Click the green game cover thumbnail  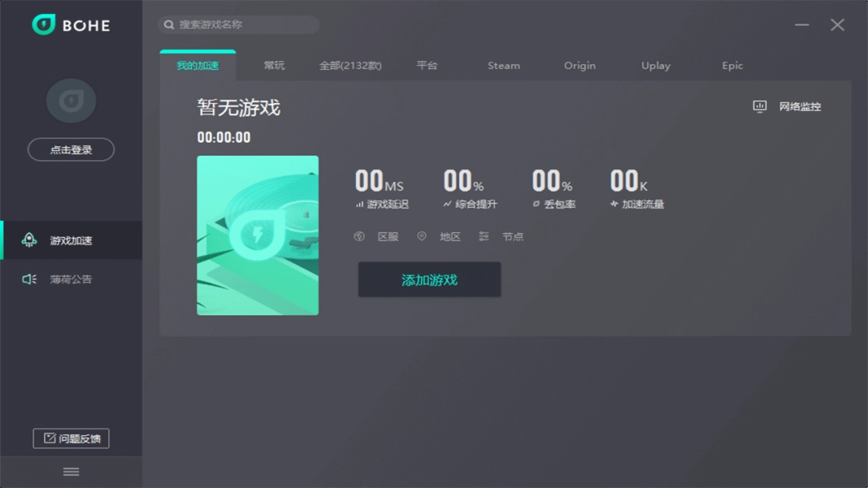tap(258, 236)
